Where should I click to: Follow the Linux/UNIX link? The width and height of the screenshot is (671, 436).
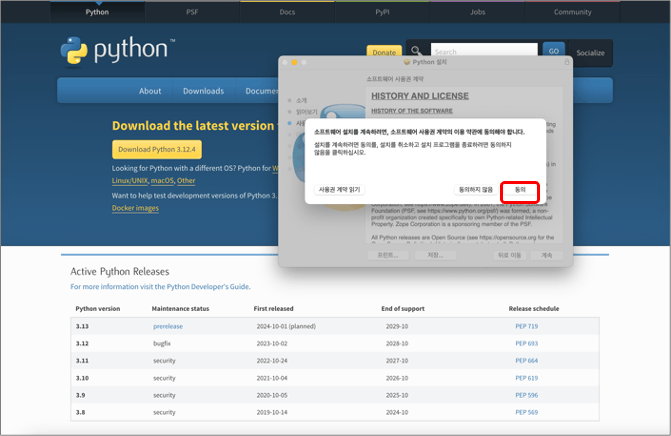coord(130,181)
